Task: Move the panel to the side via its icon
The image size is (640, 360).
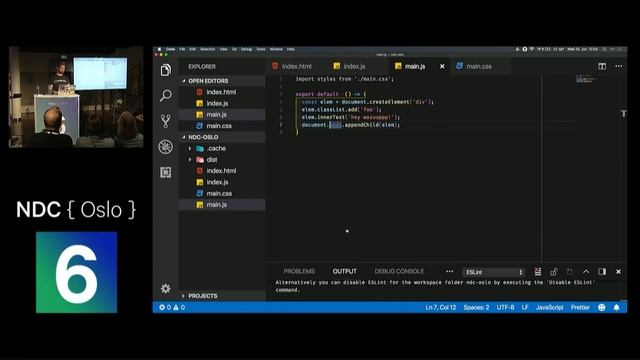Action: (602, 272)
